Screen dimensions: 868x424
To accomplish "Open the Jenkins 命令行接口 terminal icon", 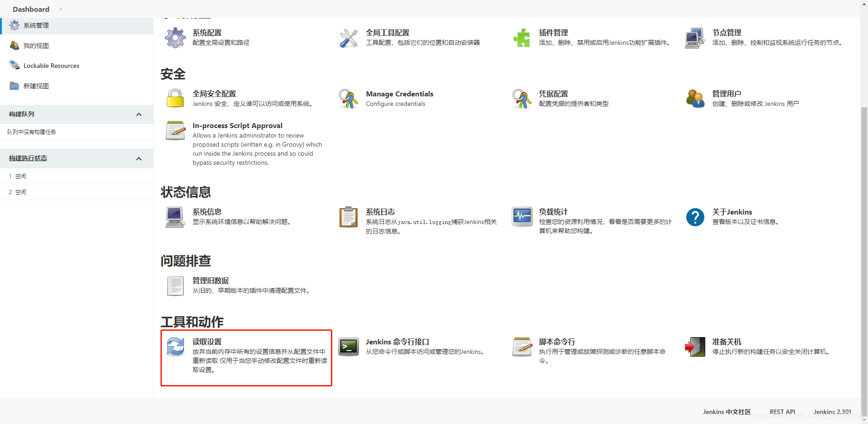I will (x=348, y=347).
